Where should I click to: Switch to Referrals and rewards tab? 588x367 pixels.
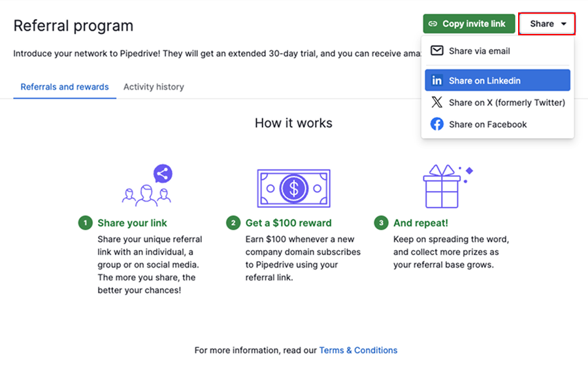click(65, 87)
